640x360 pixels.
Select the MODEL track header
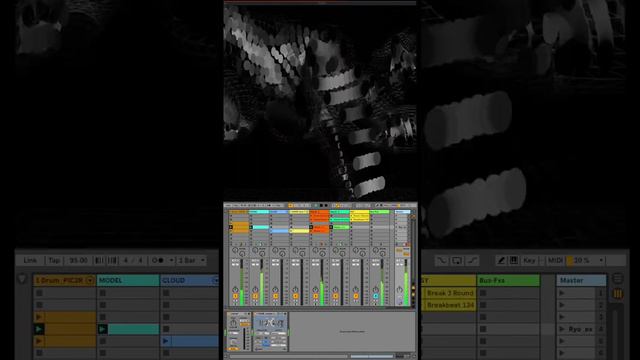128,280
